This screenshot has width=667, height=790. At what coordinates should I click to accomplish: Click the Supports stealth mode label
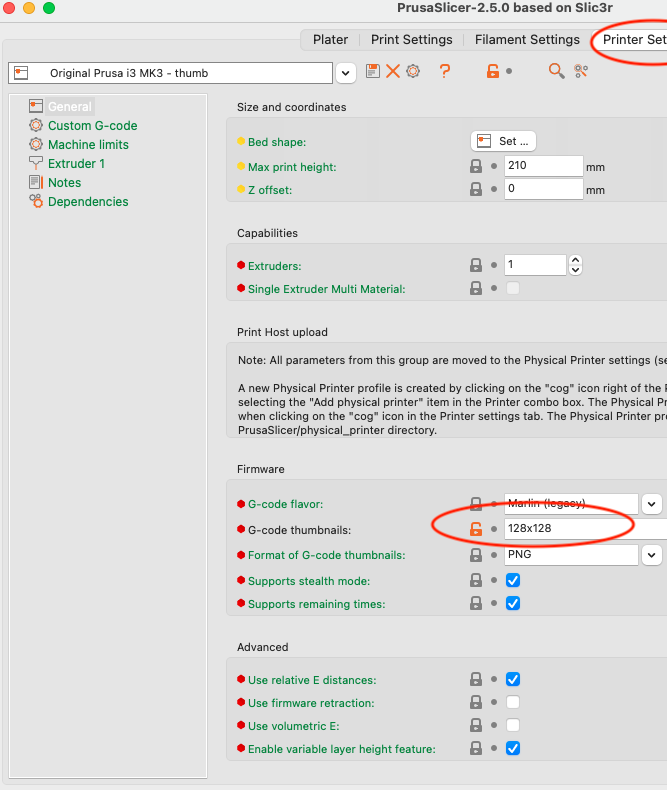[309, 581]
